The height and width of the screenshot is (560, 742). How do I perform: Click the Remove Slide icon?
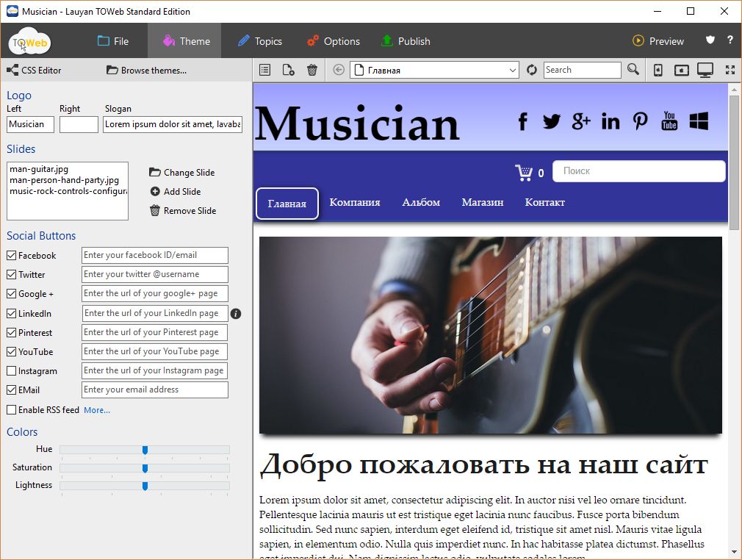coord(154,210)
